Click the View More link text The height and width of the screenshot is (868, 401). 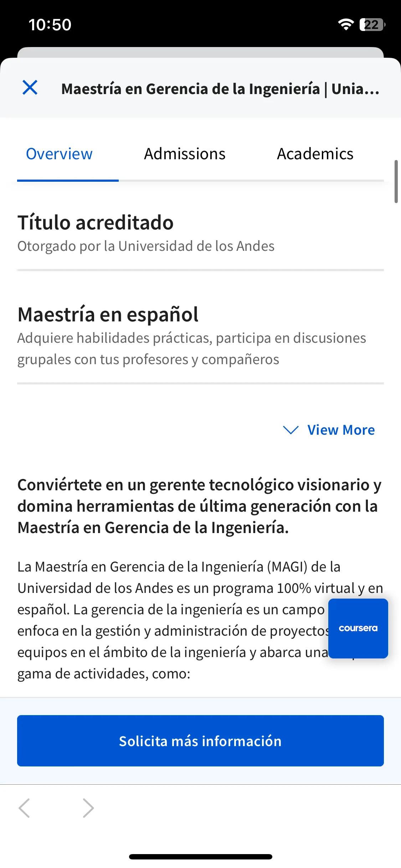tap(341, 430)
